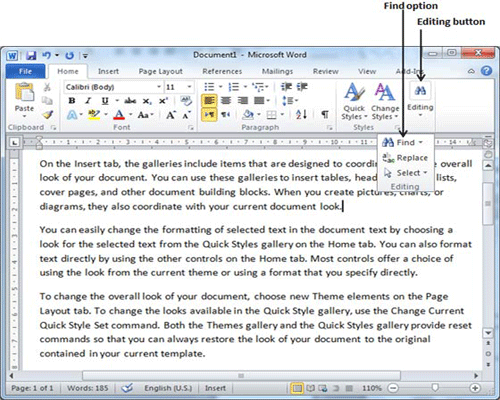Click the Shading paint bucket icon
The image size is (500, 400).
248,115
